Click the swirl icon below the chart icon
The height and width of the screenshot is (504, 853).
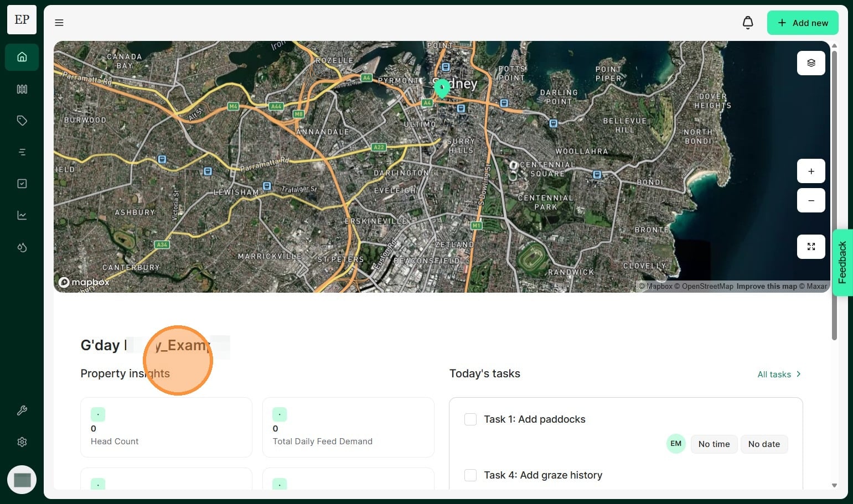coord(22,247)
